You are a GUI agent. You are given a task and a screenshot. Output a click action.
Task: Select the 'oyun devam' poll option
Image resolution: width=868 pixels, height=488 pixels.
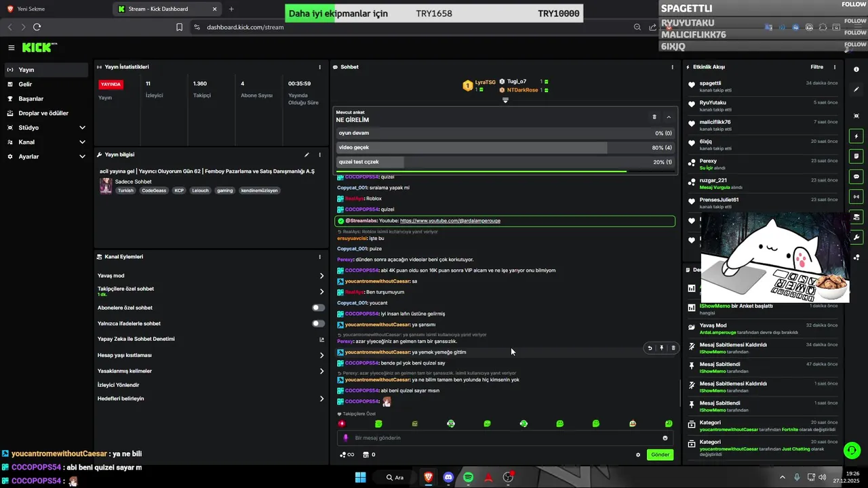(505, 134)
